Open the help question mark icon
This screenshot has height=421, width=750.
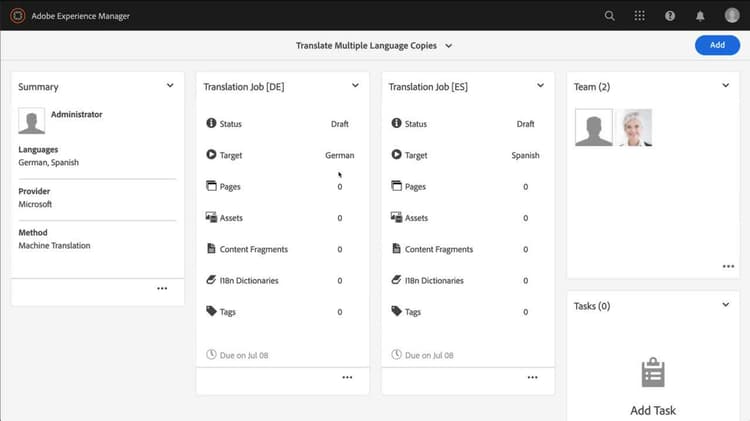[x=670, y=16]
